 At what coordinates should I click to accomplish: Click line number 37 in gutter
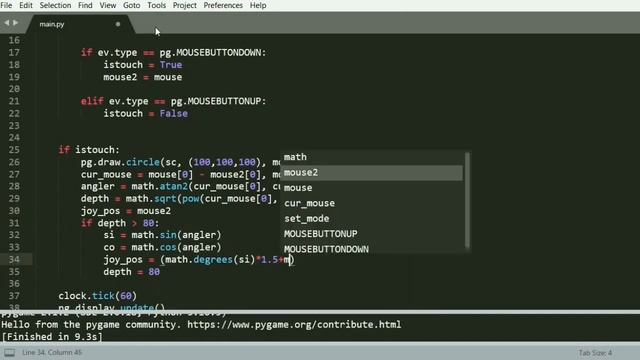pyautogui.click(x=14, y=296)
